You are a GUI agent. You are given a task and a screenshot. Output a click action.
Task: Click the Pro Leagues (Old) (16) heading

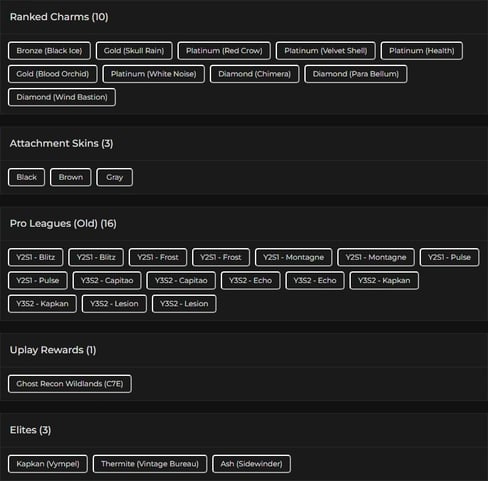(x=63, y=224)
